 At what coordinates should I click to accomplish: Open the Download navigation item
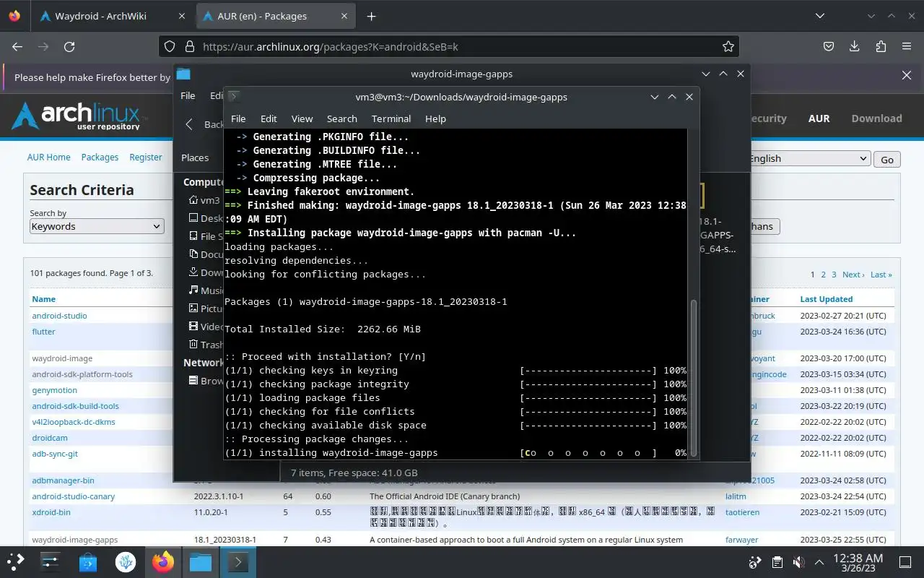click(x=876, y=118)
